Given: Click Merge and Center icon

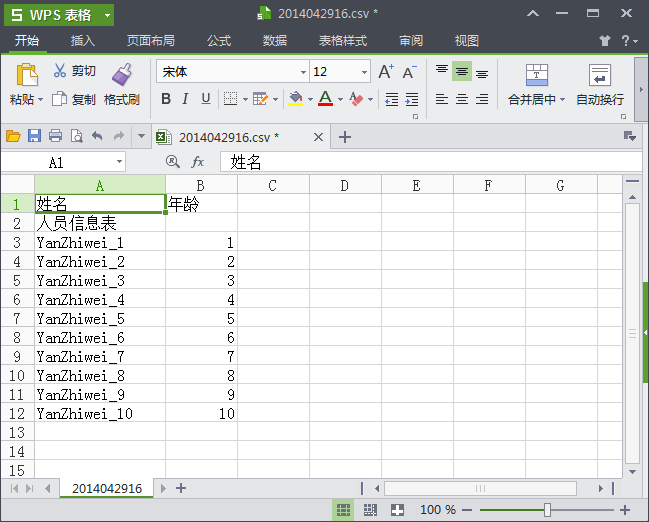Looking at the screenshot, I should [x=537, y=75].
